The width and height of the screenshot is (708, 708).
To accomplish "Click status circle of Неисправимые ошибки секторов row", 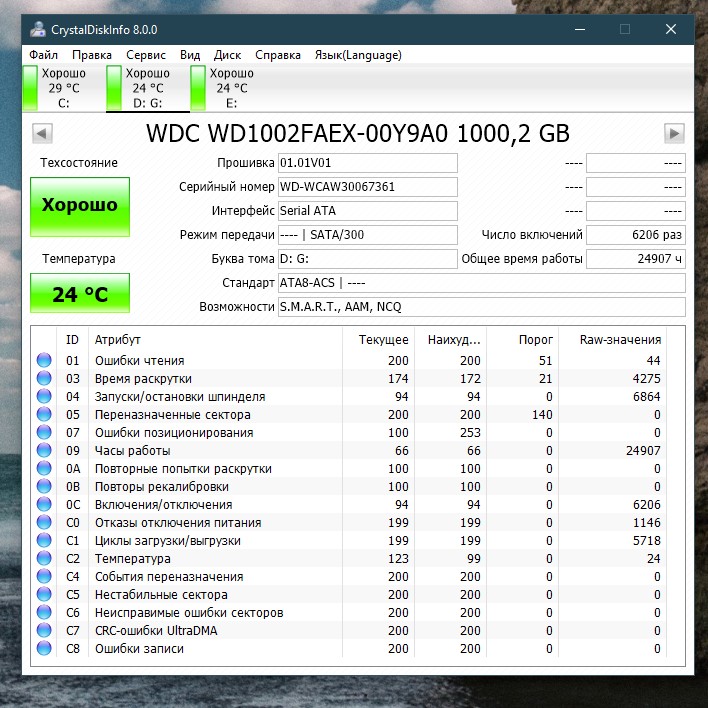I will pyautogui.click(x=44, y=612).
